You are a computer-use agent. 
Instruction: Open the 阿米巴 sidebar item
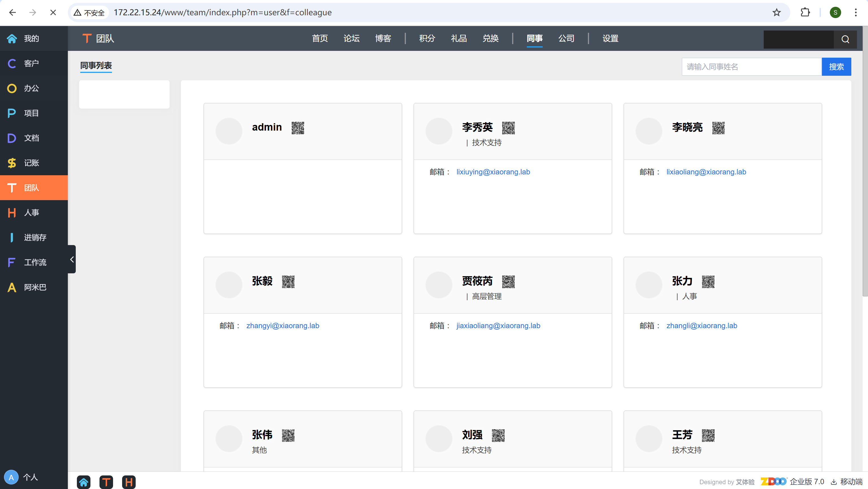[34, 287]
